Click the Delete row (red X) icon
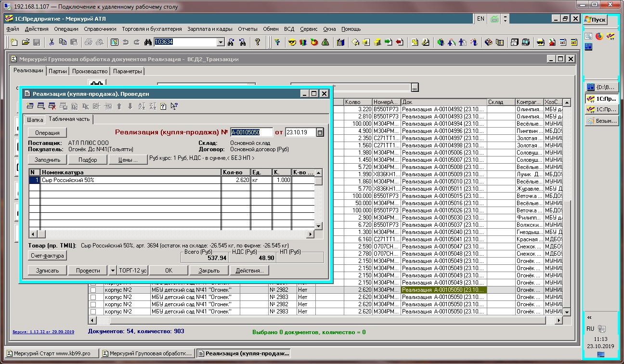 click(52, 106)
